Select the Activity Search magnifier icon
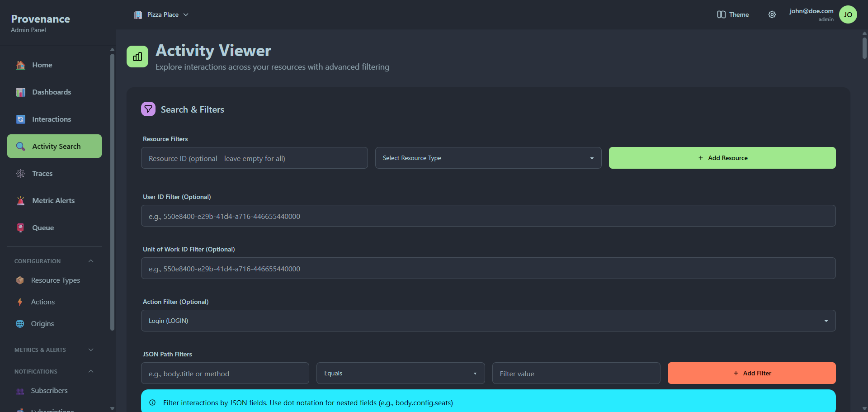This screenshot has height=412, width=868. point(20,146)
